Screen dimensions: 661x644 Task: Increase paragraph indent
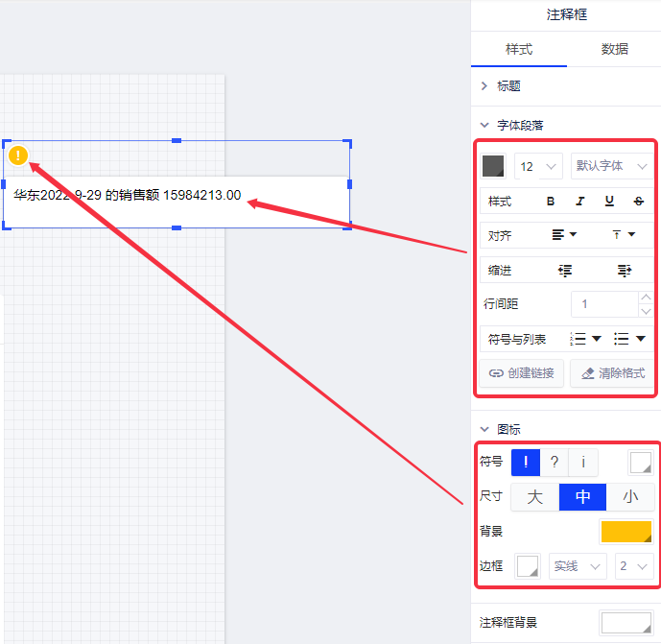point(625,271)
